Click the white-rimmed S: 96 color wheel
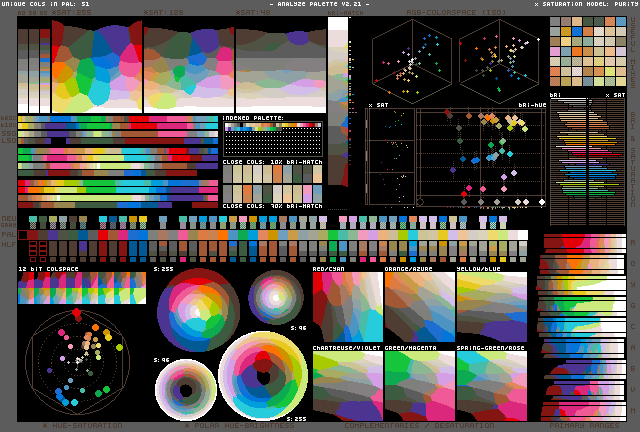640x432 pixels. tap(185, 390)
